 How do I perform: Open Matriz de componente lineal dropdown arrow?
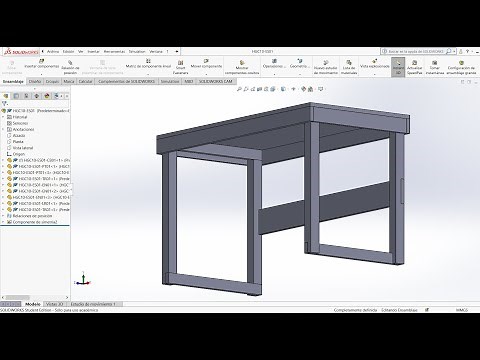coord(148,74)
